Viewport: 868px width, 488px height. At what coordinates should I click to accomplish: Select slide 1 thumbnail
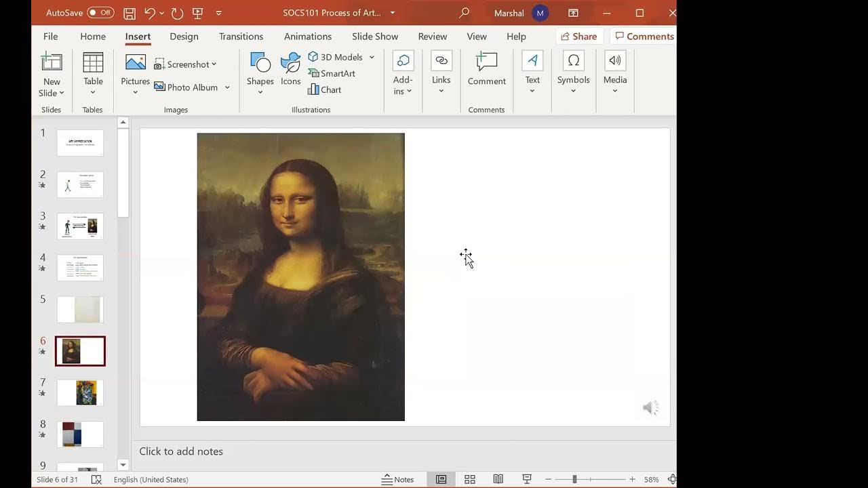(x=80, y=143)
